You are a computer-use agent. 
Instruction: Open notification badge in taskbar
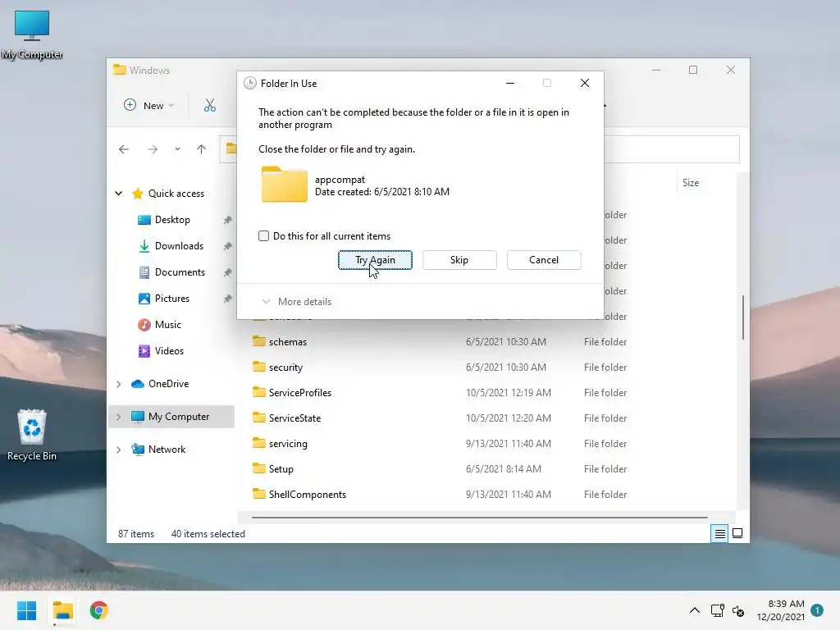coord(817,610)
